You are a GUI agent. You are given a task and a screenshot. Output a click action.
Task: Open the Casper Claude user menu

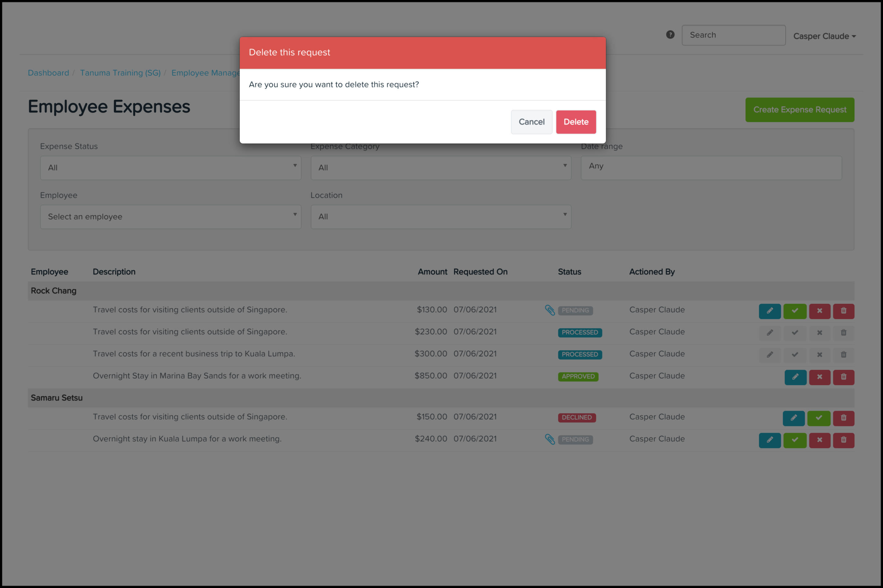(x=824, y=36)
